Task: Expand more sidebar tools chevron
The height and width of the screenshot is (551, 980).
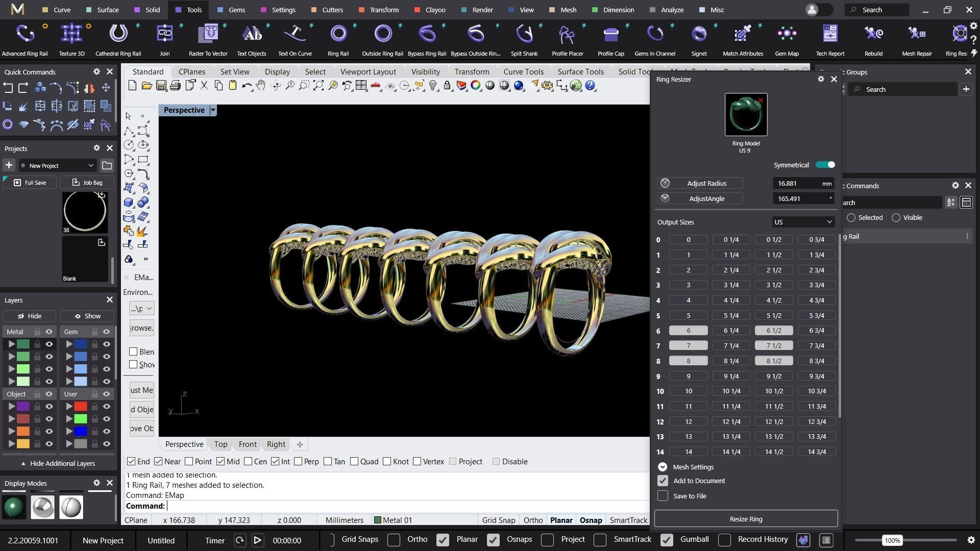Action: (x=145, y=259)
